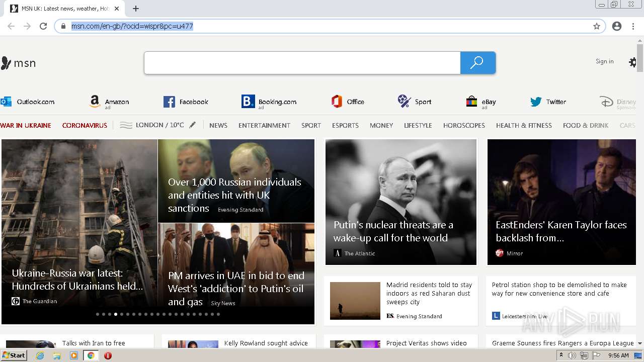Launch Internet Explorer from the taskbar
Image resolution: width=644 pixels, height=362 pixels.
[40, 355]
